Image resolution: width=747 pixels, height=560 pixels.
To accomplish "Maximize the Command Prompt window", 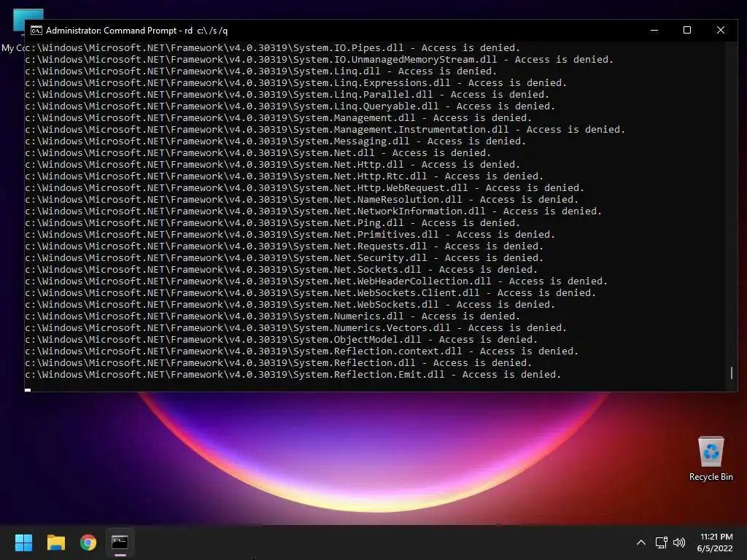I will tap(687, 30).
